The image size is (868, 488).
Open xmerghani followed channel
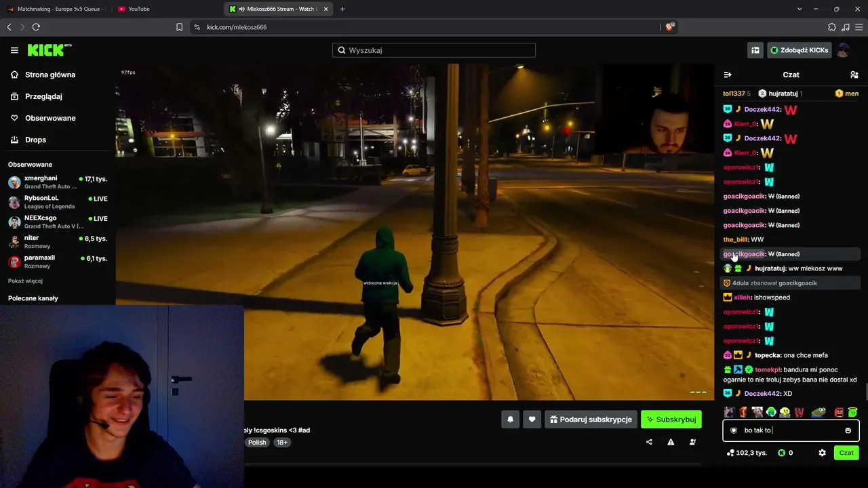click(x=57, y=182)
